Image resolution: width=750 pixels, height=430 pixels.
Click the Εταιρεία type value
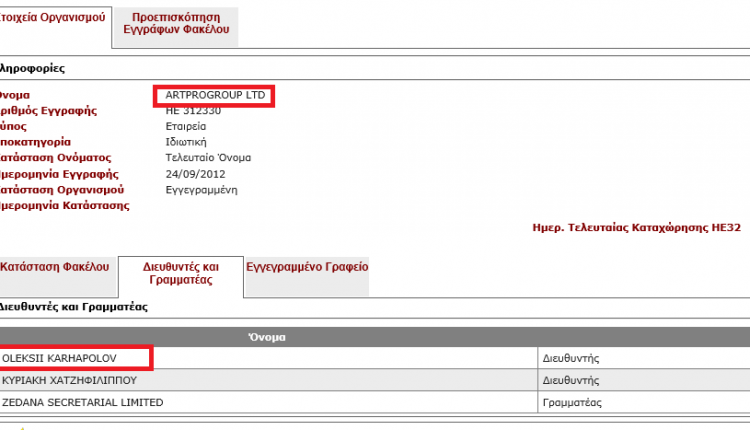(186, 127)
